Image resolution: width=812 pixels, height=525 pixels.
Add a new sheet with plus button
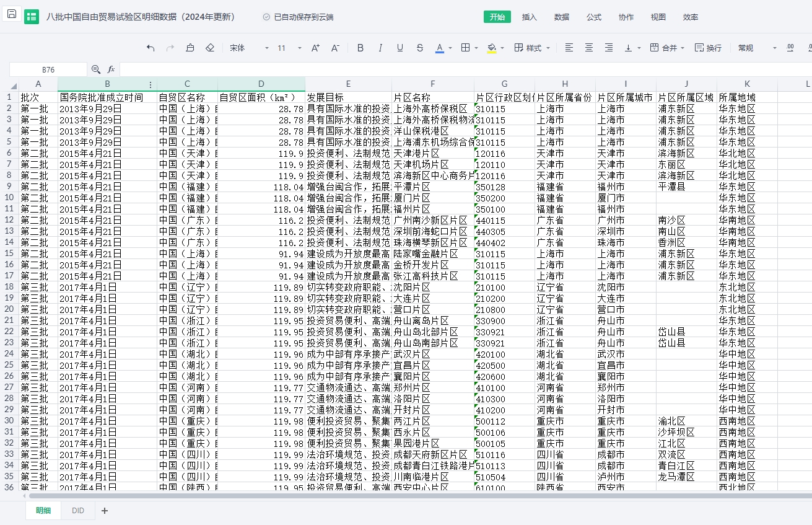[x=105, y=511]
